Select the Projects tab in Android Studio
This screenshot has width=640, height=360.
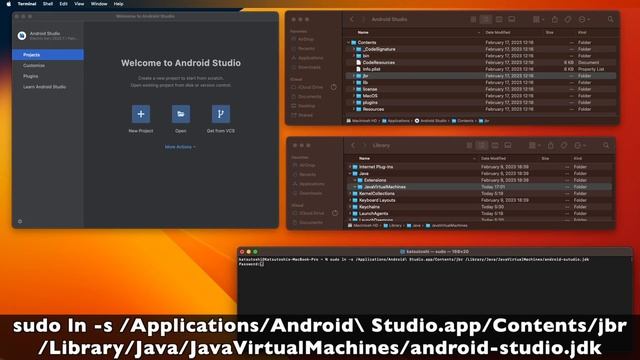[48, 55]
